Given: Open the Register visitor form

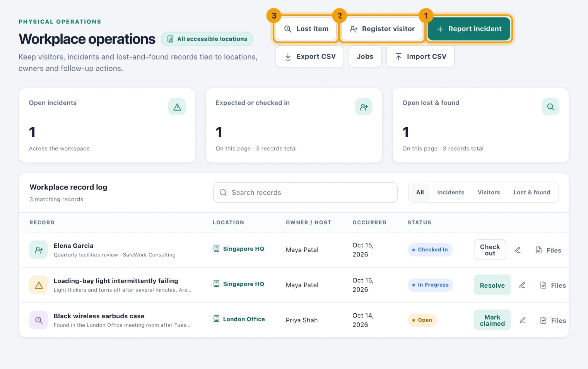Looking at the screenshot, I should tap(382, 29).
